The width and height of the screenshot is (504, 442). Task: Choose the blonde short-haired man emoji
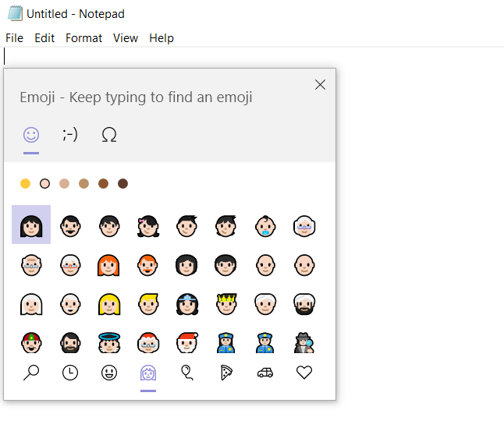tap(148, 304)
